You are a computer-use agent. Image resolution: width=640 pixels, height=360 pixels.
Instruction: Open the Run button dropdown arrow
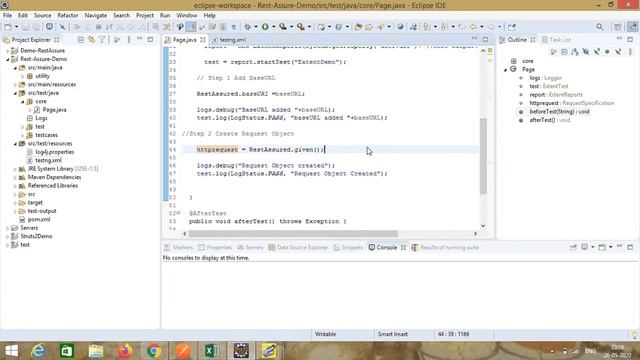tap(273, 27)
